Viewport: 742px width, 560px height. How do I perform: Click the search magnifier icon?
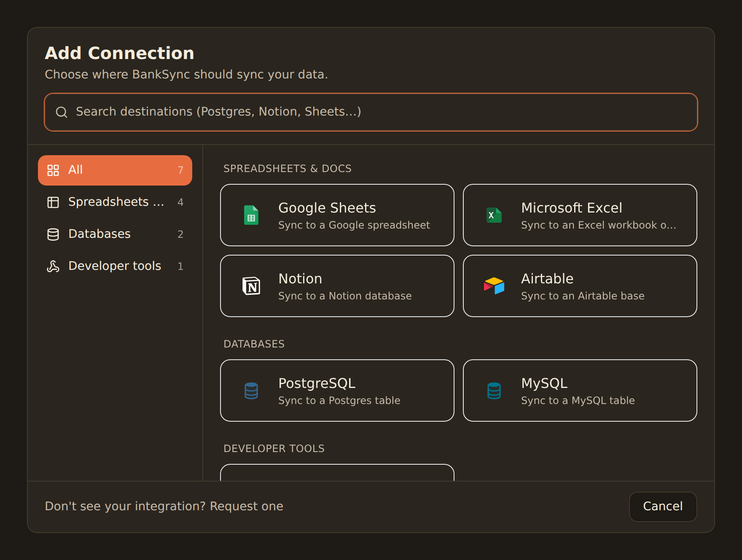(62, 112)
